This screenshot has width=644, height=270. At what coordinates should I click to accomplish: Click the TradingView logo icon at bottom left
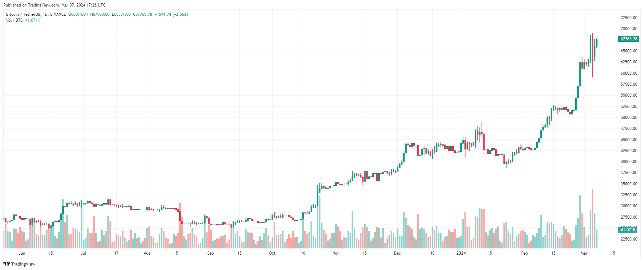click(x=6, y=264)
